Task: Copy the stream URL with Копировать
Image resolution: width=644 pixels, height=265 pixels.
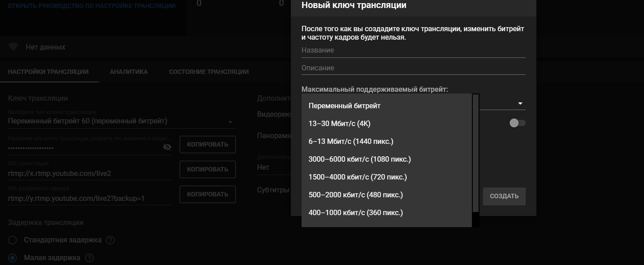Action: 207,169
